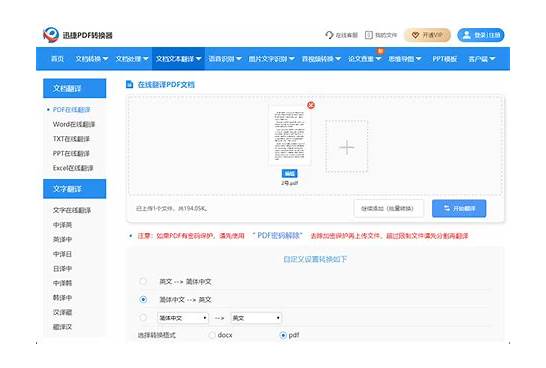Click the 开通VIP heart button
Viewport: 546px width, 368px height.
click(x=427, y=35)
